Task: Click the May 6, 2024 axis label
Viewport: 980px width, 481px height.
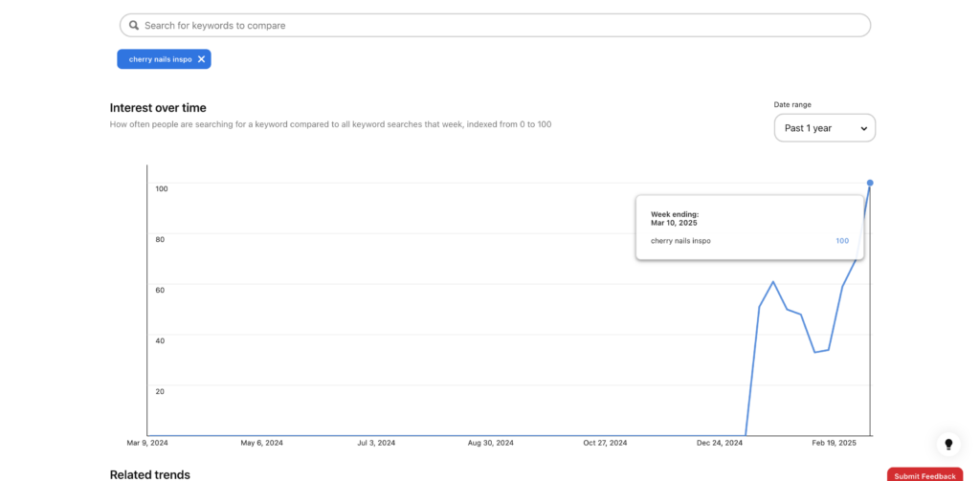Action: [x=262, y=443]
